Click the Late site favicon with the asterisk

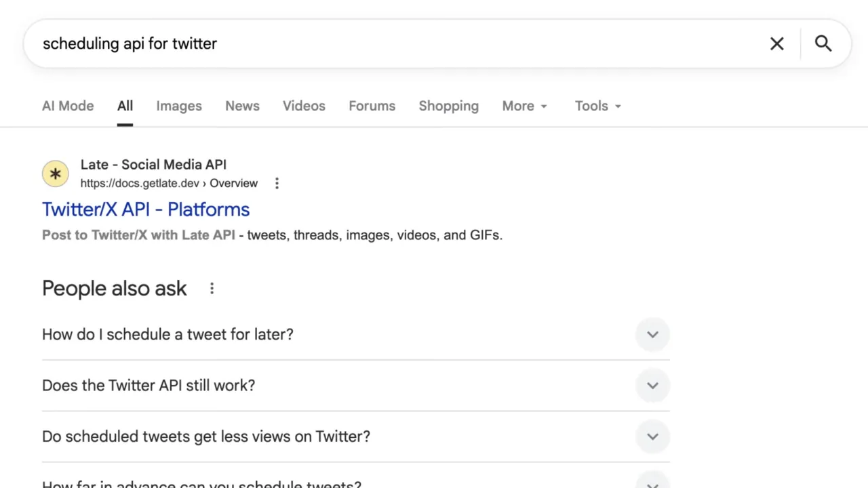tap(56, 174)
